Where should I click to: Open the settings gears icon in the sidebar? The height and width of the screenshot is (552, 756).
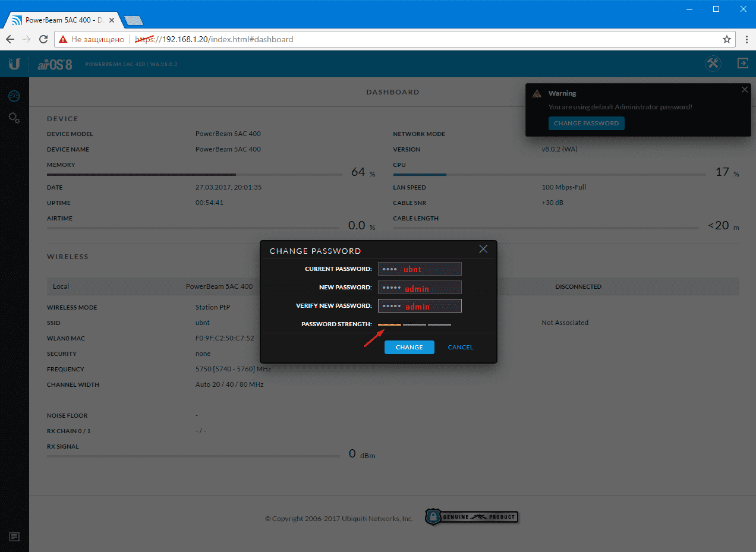pyautogui.click(x=14, y=118)
